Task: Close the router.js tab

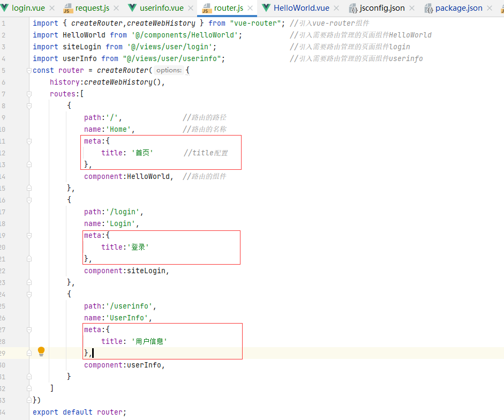Action: 250,9
